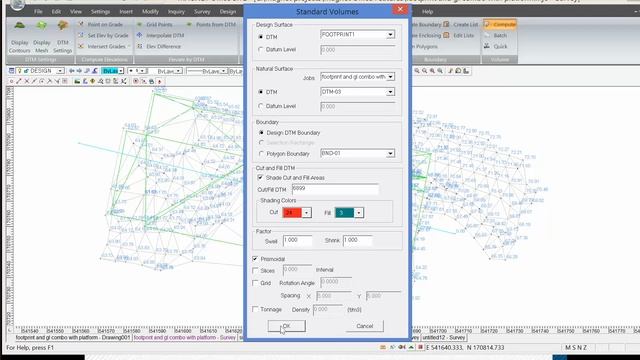Image resolution: width=640 pixels, height=360 pixels.
Task: Open the Cut shading color dropdown arrow
Action: click(306, 213)
